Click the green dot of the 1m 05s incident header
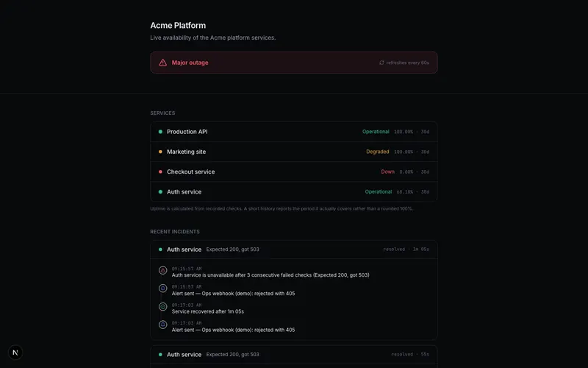 pyautogui.click(x=160, y=250)
